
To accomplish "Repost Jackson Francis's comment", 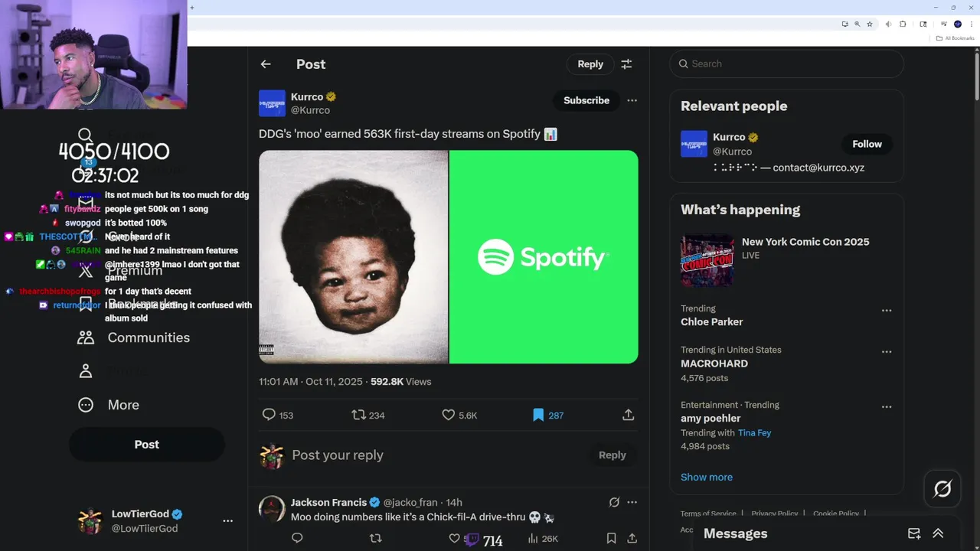I will pos(375,539).
